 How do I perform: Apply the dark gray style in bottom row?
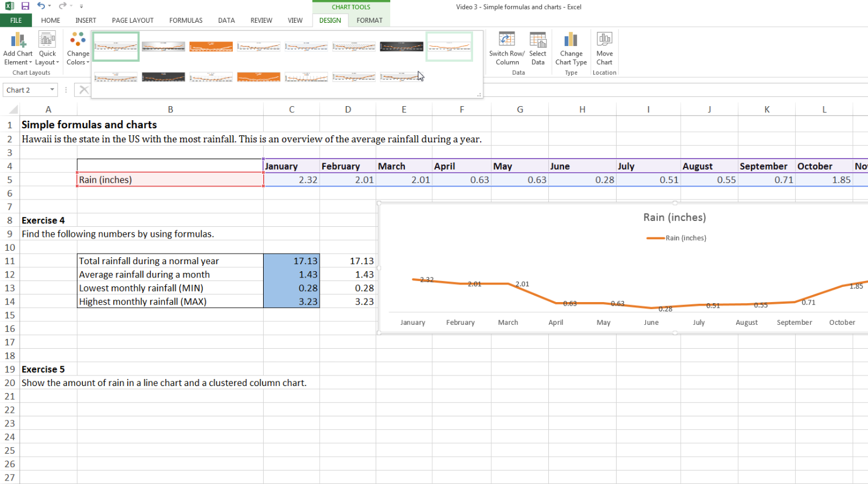(x=163, y=77)
